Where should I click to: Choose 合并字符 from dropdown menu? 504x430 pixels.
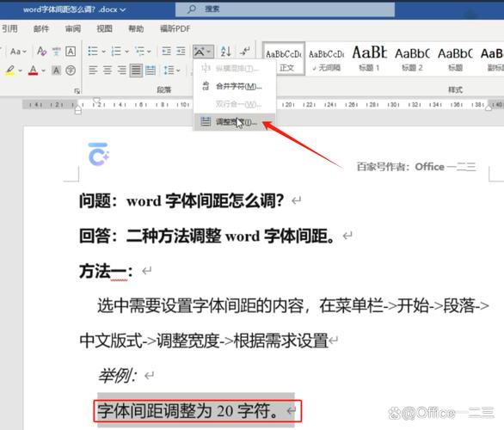pyautogui.click(x=234, y=86)
